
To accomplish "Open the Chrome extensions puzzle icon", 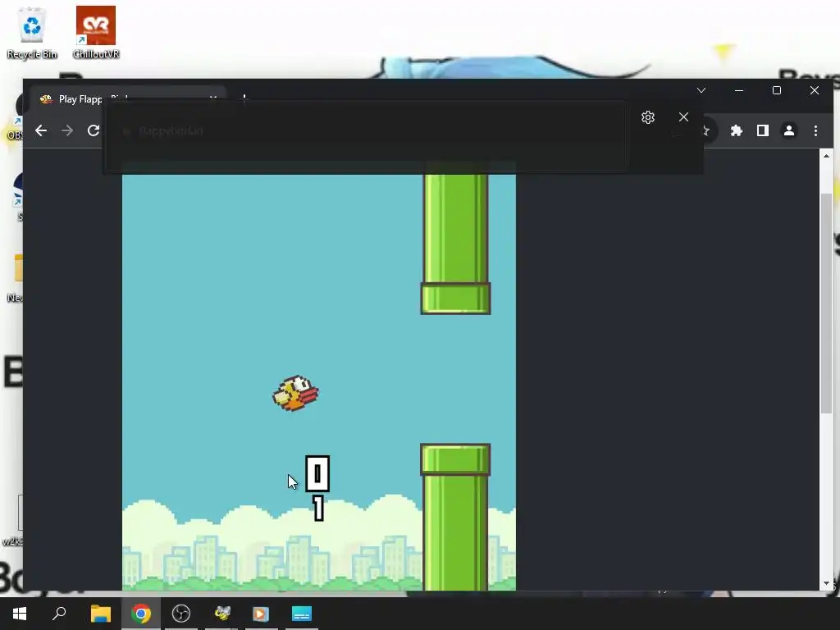I will click(737, 130).
